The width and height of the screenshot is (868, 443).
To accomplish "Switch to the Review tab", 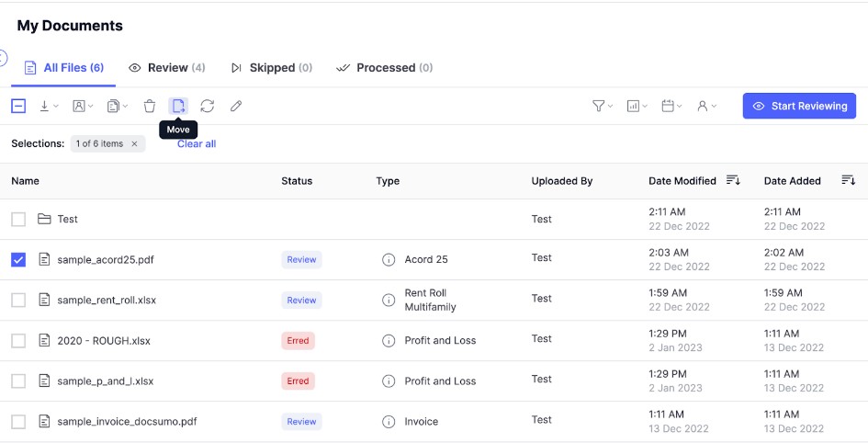I will click(166, 68).
